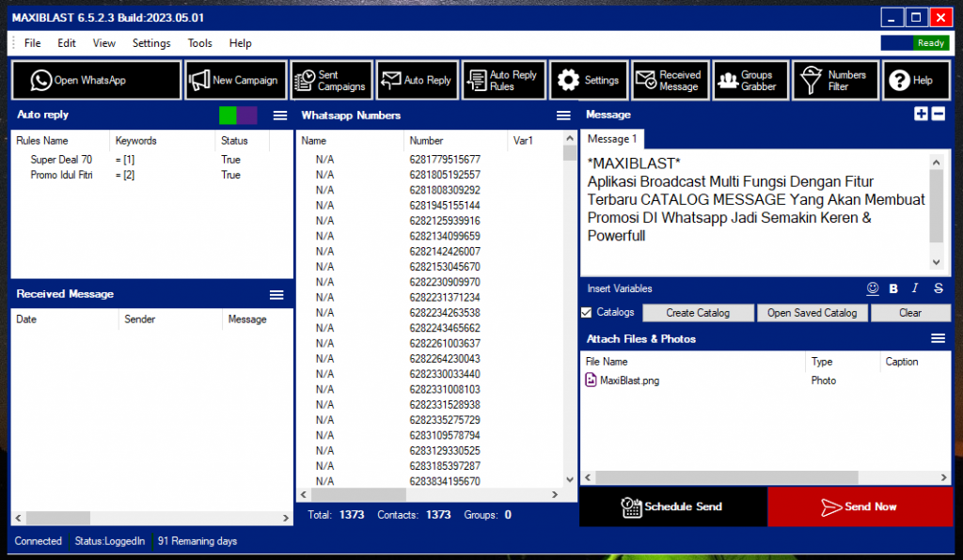
Task: Click the Create Catalog button
Action: (698, 313)
